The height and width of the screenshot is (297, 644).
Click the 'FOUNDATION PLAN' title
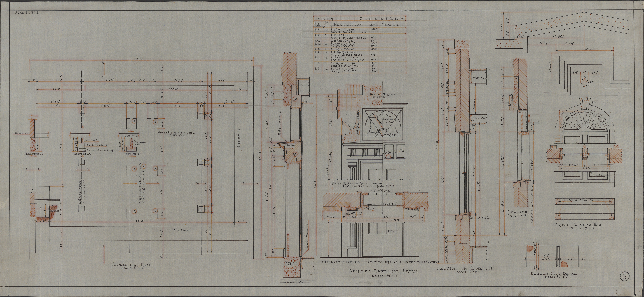tap(131, 265)
